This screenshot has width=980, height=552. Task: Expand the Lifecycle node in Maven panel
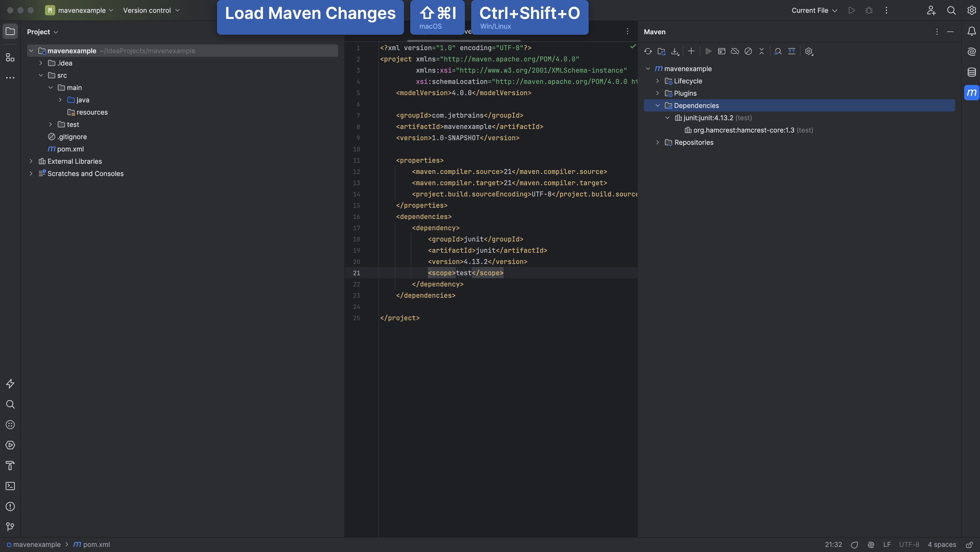(x=658, y=81)
